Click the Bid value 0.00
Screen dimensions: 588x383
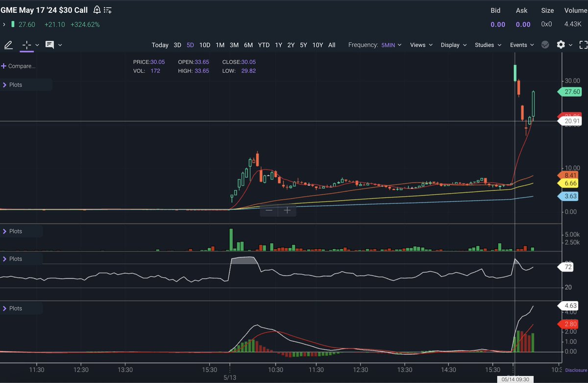(498, 24)
